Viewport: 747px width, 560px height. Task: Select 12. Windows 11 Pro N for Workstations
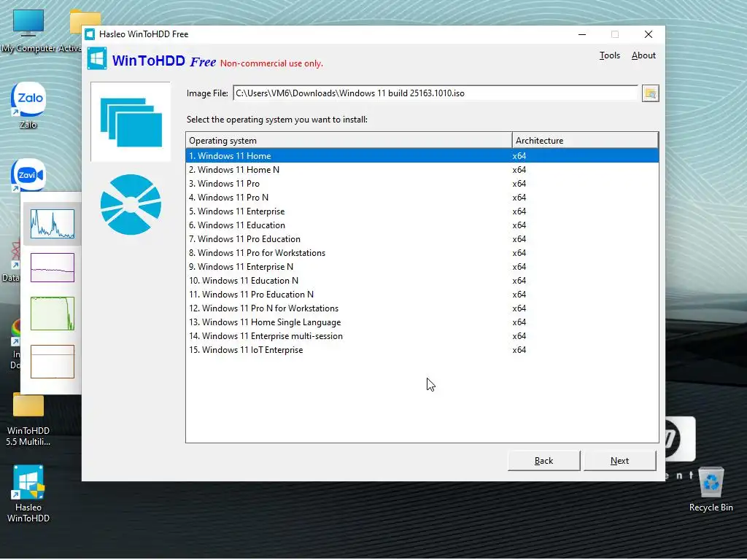point(422,308)
